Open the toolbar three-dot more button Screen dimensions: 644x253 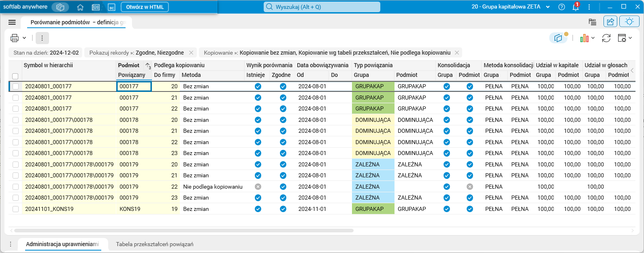pyautogui.click(x=42, y=38)
